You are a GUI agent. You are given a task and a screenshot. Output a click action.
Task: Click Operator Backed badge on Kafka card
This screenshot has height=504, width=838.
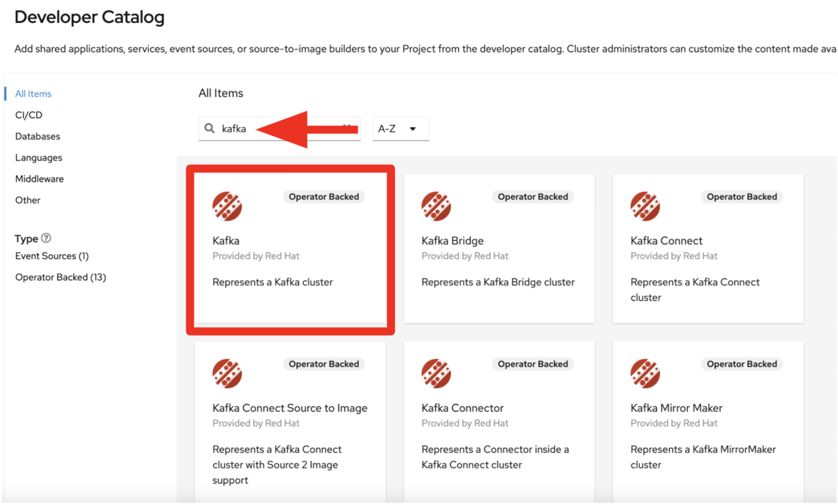click(x=324, y=197)
